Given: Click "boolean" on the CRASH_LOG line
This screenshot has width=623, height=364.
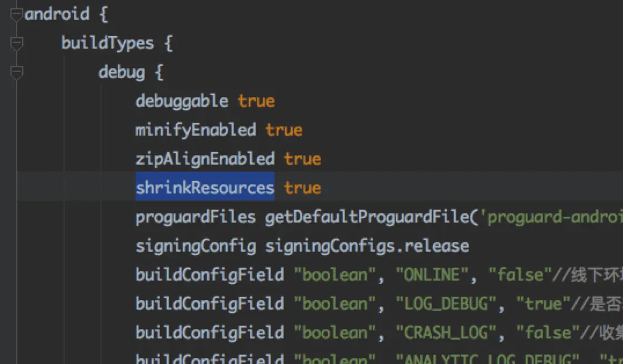Looking at the screenshot, I should pos(335,333).
